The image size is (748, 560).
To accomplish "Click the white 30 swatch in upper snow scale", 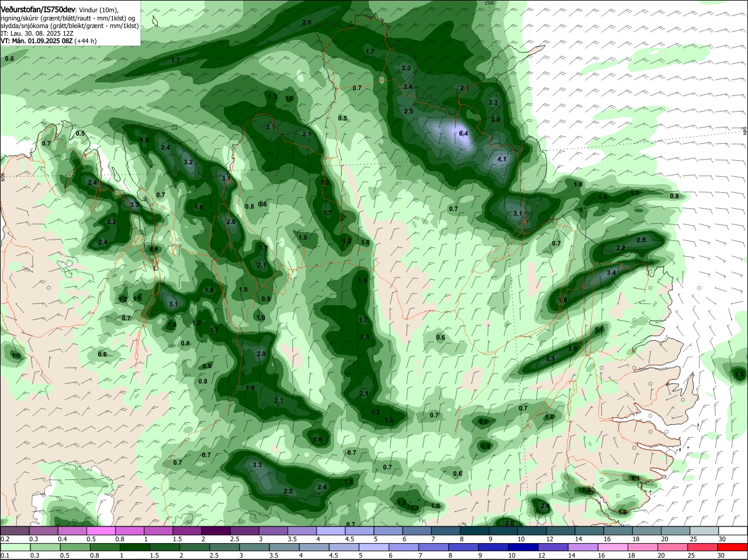I will pyautogui.click(x=733, y=530).
